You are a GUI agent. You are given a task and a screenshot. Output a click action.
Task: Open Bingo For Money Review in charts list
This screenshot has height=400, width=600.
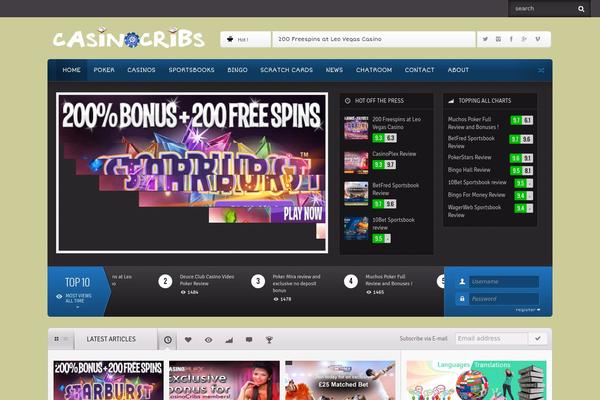coord(476,195)
